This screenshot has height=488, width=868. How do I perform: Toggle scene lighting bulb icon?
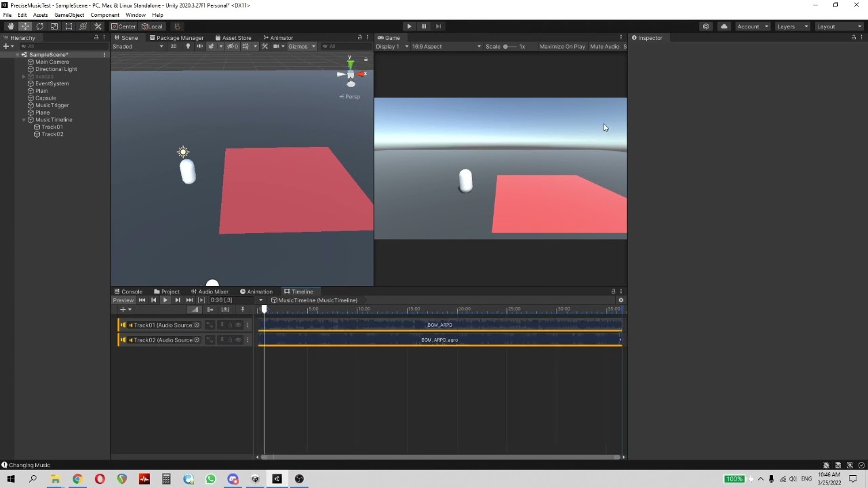click(x=188, y=47)
